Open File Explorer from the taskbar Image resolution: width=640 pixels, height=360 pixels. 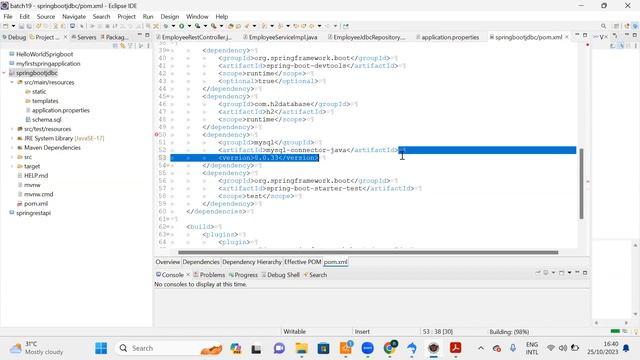coord(302,348)
